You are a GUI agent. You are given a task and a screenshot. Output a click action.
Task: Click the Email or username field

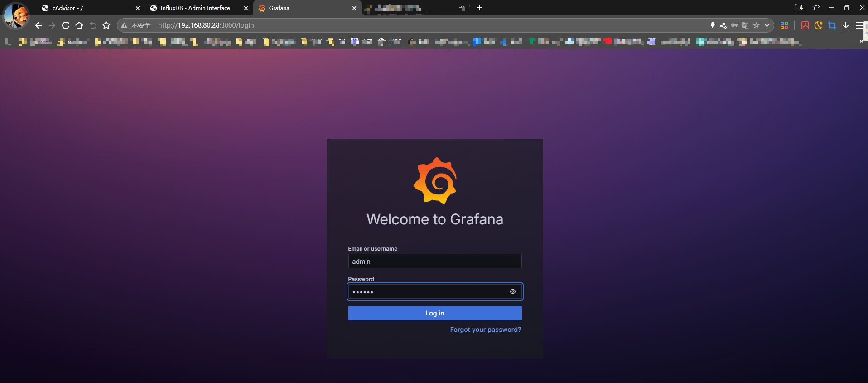click(435, 261)
